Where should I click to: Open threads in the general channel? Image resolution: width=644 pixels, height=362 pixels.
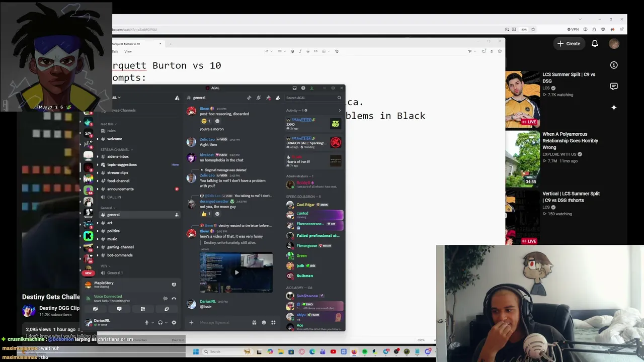[249, 98]
